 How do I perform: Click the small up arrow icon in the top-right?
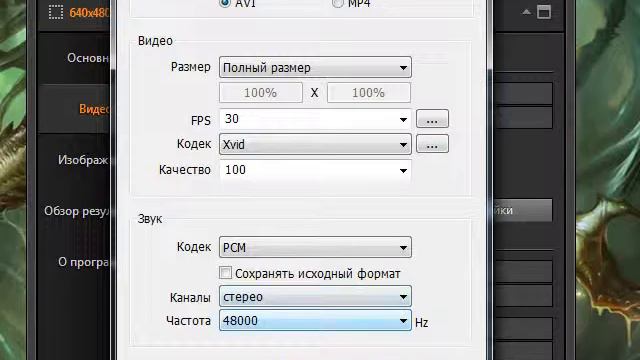point(527,12)
